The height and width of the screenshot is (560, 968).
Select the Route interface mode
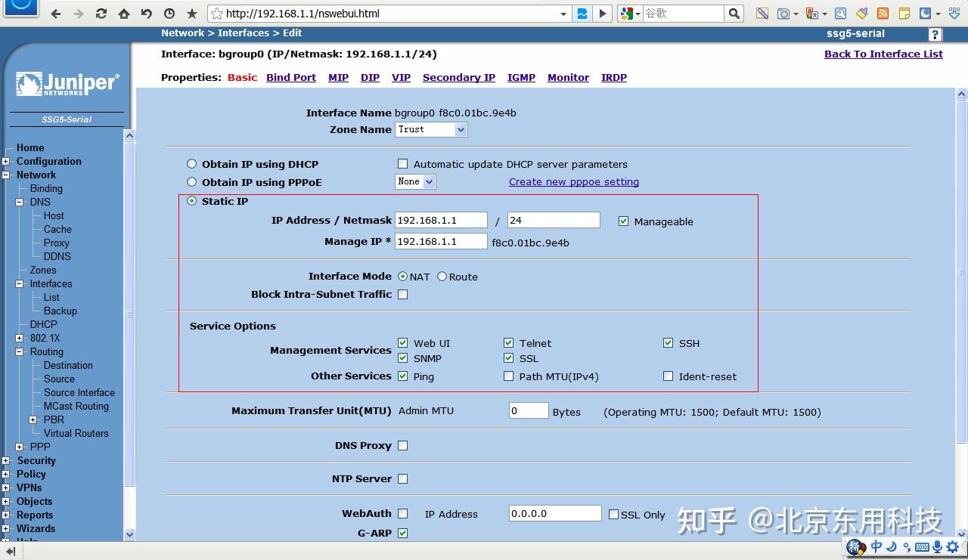442,277
